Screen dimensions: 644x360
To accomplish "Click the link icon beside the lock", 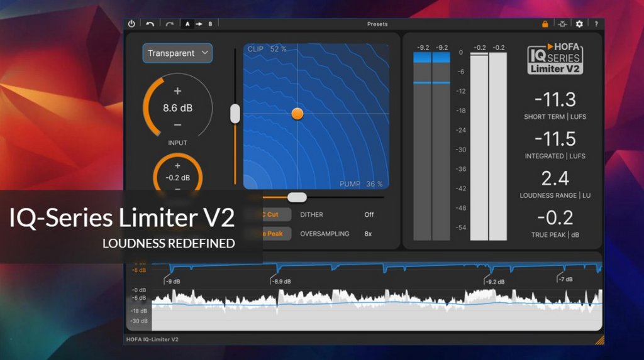I will [x=562, y=25].
